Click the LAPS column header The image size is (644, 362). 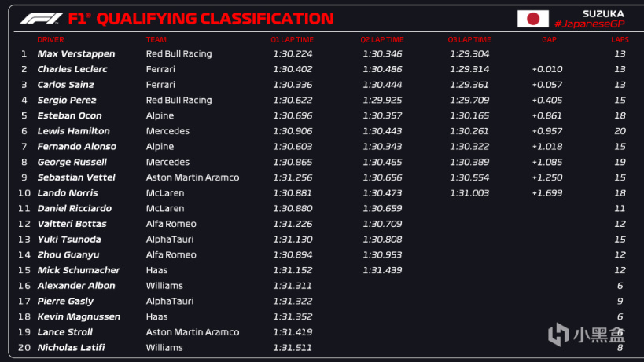620,39
